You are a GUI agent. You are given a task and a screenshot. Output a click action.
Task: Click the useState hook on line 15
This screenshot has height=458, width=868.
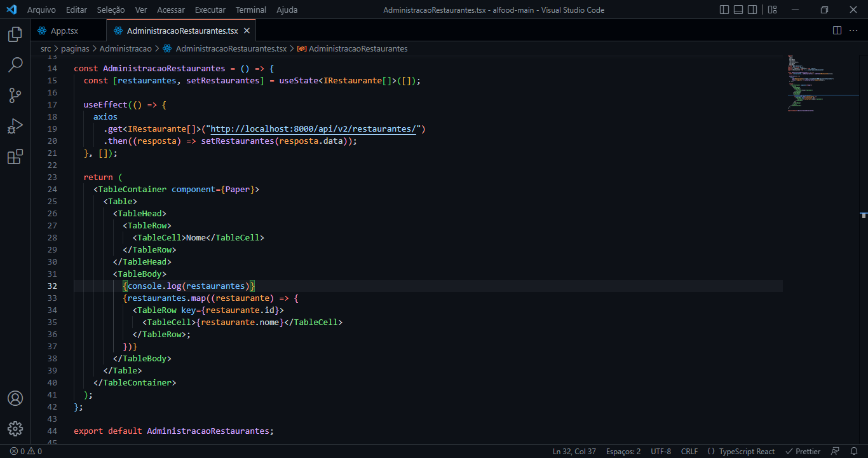(x=299, y=81)
